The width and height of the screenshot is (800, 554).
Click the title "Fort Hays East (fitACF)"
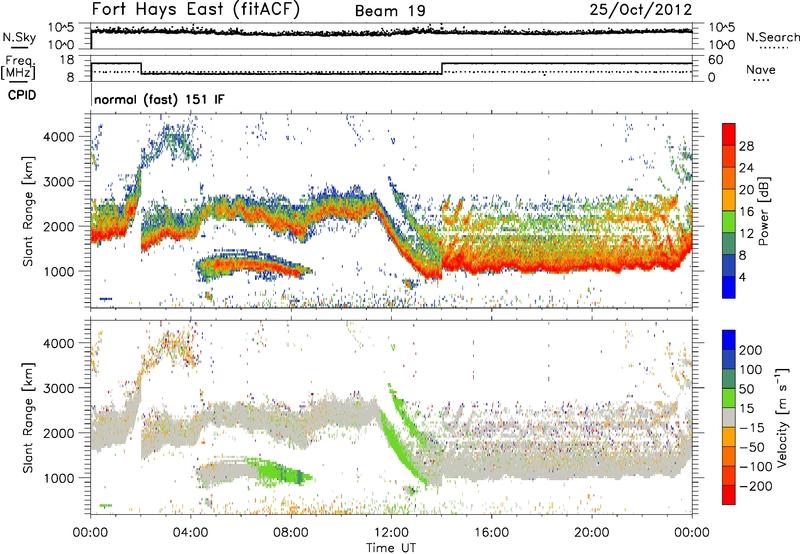[196, 9]
